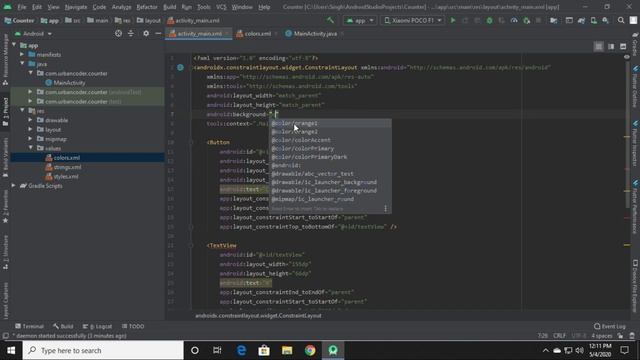The height and width of the screenshot is (360, 640).
Task: Open File Explorer from taskbar
Action: pos(287,350)
